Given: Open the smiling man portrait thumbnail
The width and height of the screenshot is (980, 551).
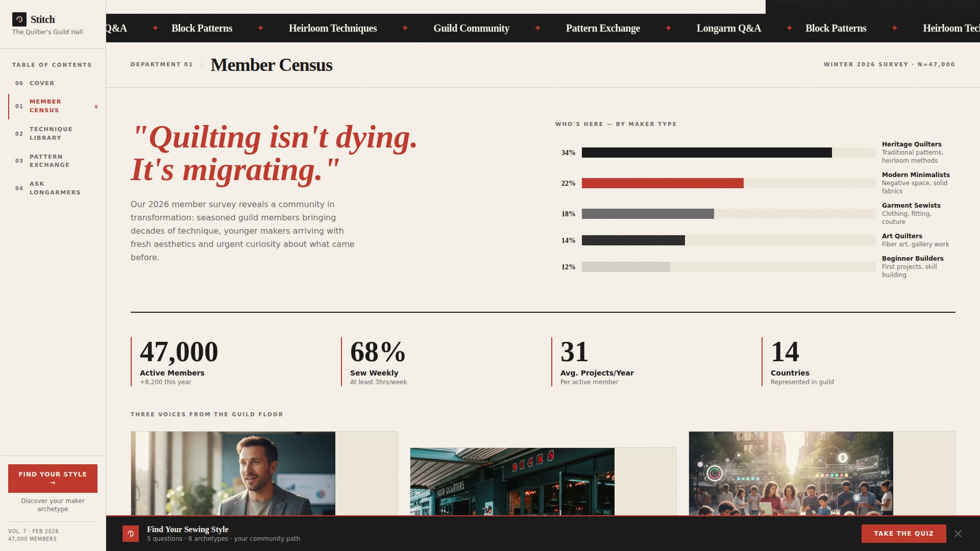Looking at the screenshot, I should 233,473.
